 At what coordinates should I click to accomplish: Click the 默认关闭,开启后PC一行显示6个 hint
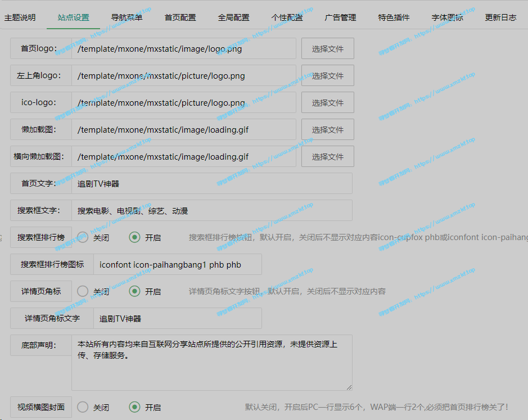pyautogui.click(x=377, y=407)
